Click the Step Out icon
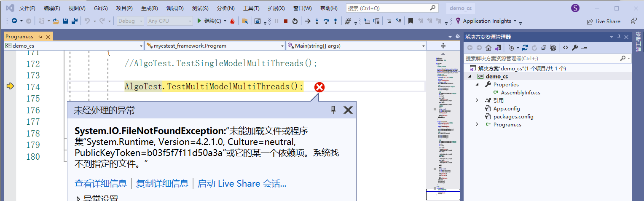 coord(335,21)
